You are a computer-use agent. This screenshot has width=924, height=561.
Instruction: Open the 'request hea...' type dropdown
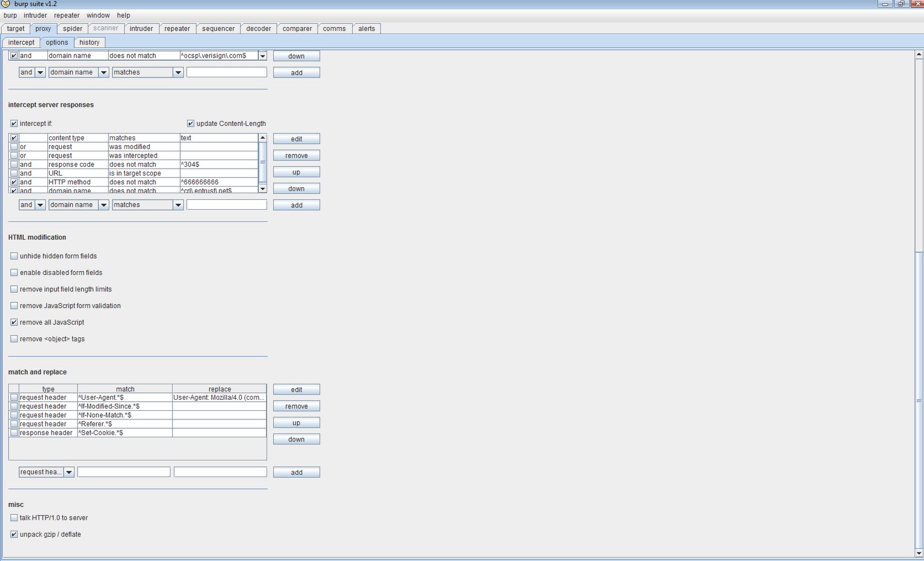tap(69, 472)
